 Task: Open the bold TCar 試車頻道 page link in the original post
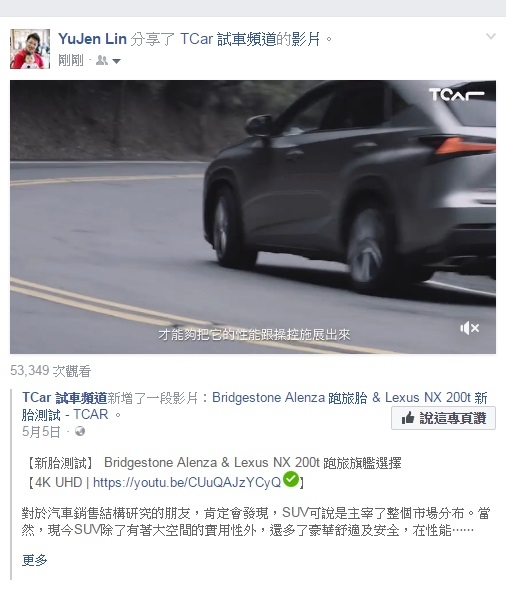click(x=64, y=397)
